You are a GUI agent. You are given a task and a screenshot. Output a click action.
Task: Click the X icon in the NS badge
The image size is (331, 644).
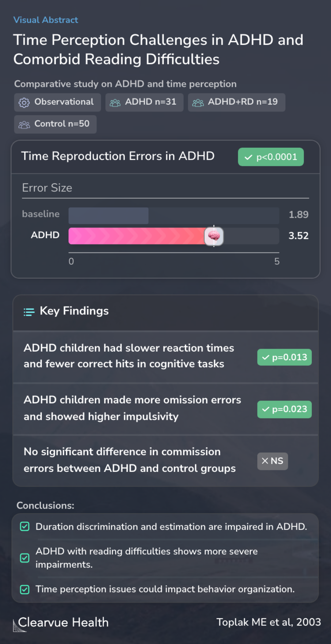[x=265, y=461]
